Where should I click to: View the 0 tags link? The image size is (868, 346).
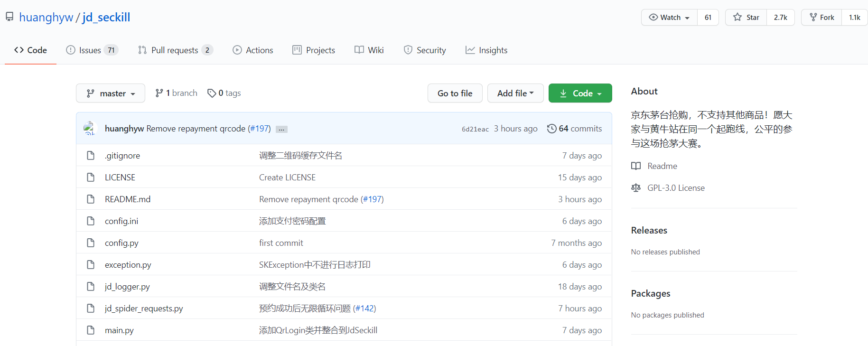click(224, 93)
